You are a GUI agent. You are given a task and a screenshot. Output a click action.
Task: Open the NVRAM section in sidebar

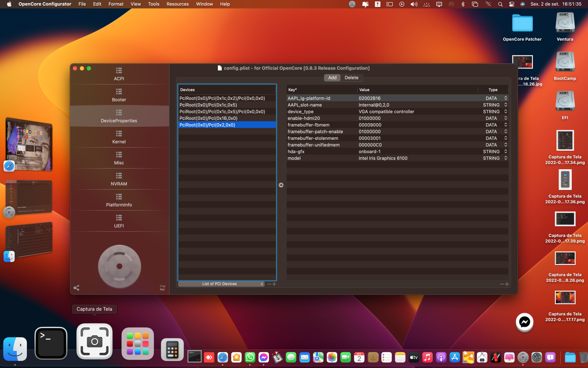coord(119,179)
